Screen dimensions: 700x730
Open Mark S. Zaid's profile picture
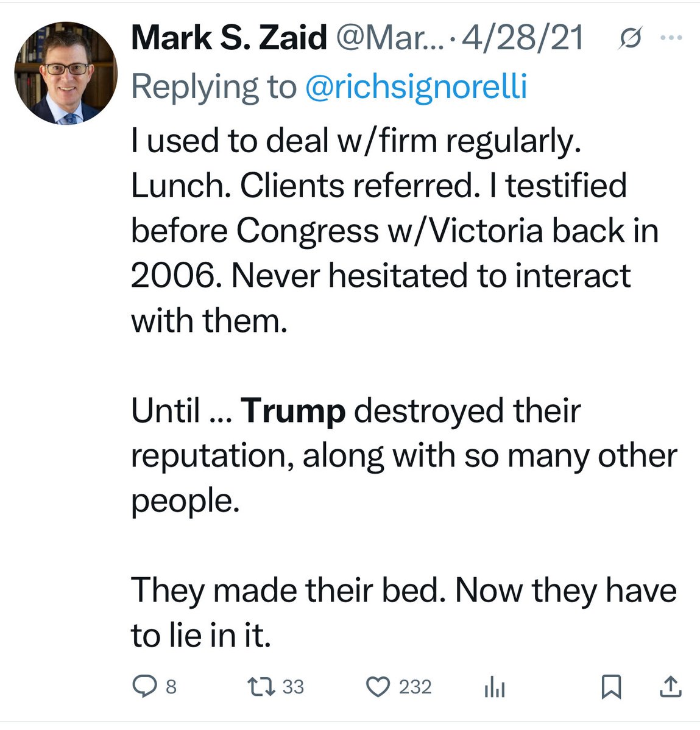point(66,73)
